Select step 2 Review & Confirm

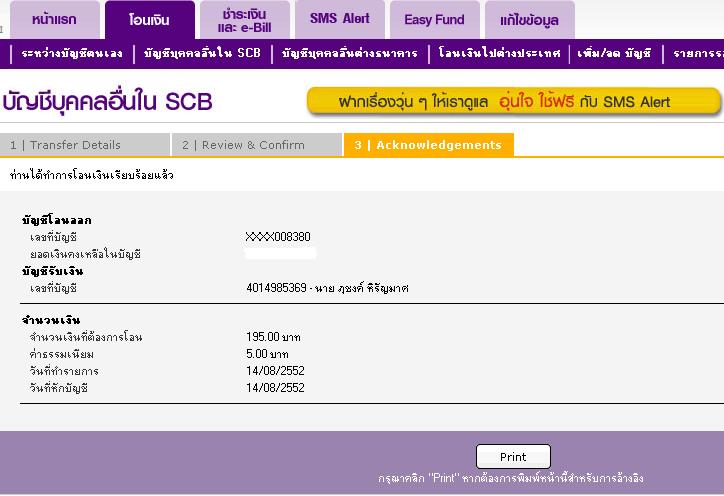click(x=257, y=145)
